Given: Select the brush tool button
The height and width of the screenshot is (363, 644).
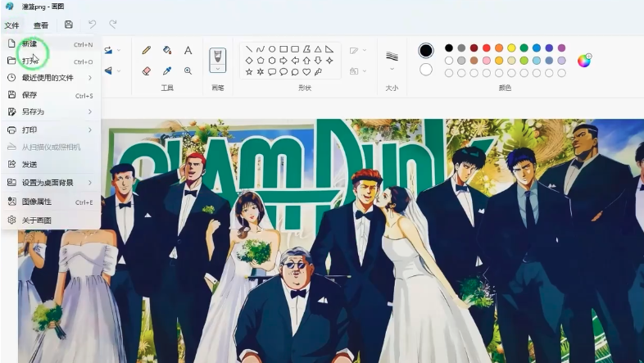Looking at the screenshot, I should [x=218, y=56].
